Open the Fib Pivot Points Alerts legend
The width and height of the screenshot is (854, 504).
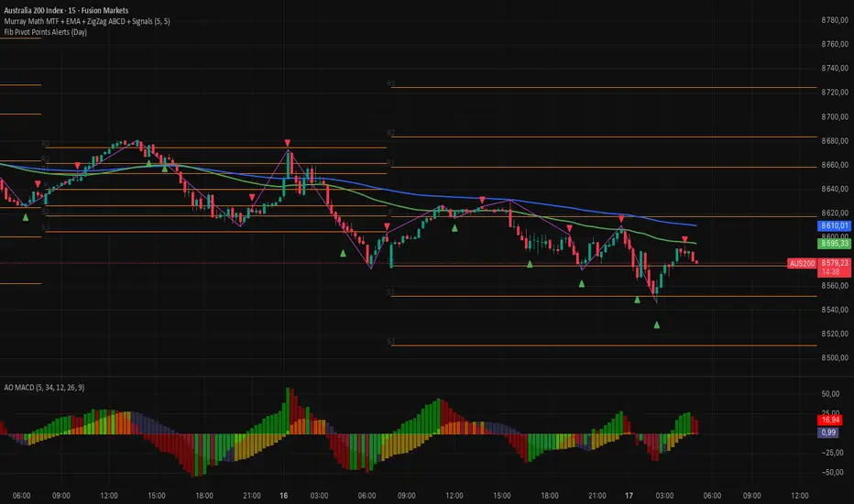[x=45, y=32]
